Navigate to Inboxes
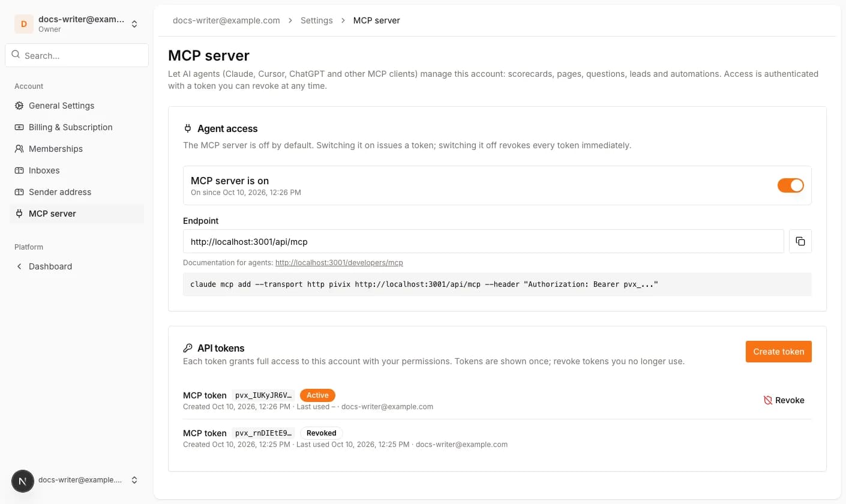The height and width of the screenshot is (504, 846). tap(77, 170)
